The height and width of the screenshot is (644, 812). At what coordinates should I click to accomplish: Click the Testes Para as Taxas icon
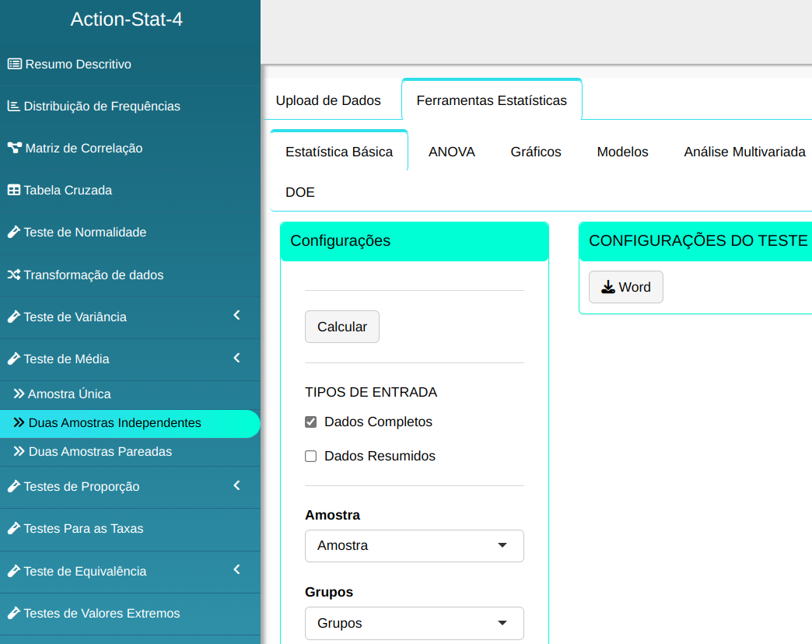pyautogui.click(x=13, y=528)
